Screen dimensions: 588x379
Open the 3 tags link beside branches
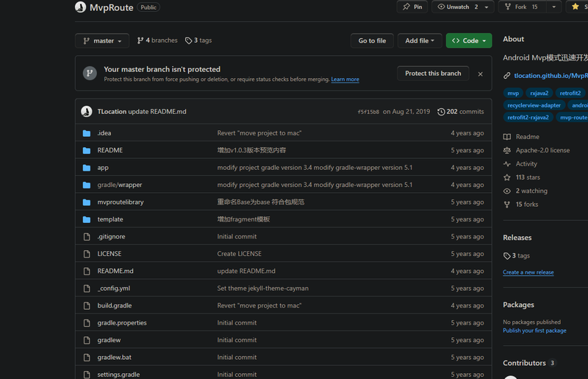click(x=198, y=40)
